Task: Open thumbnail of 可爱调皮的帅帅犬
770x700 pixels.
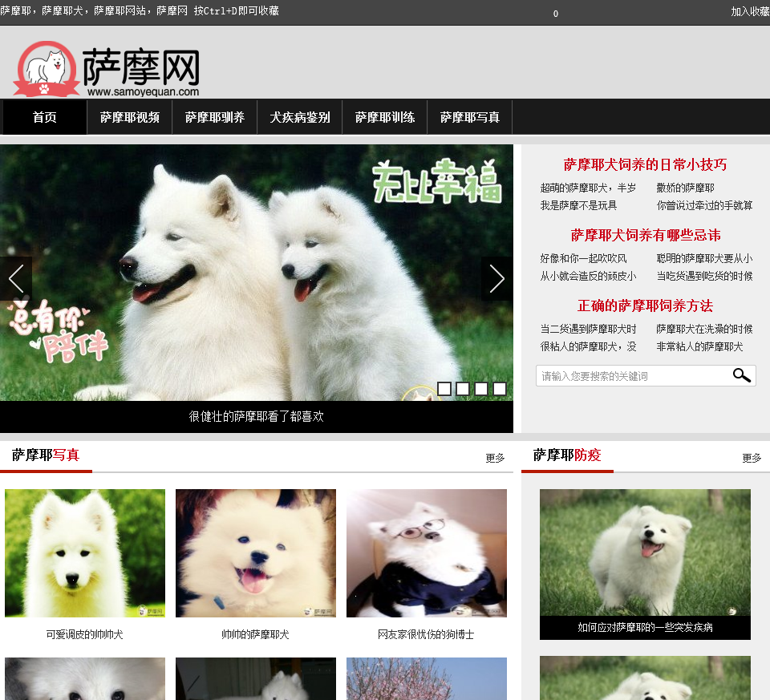Action: (x=85, y=553)
